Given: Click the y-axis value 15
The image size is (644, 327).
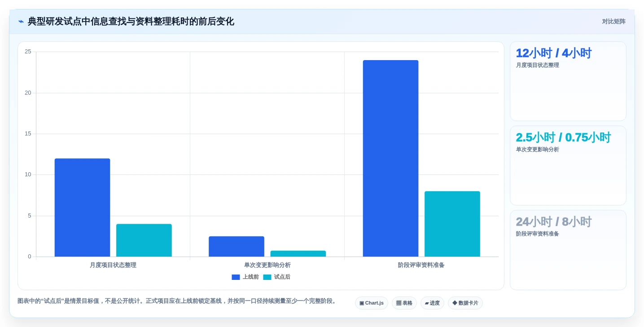Looking at the screenshot, I should click(x=28, y=134).
